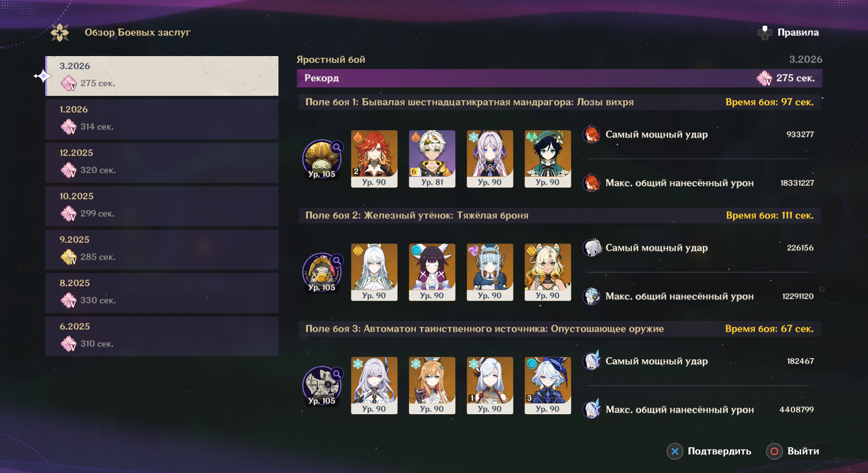Select the 10.2025 record with 299 sec.
This screenshot has height=473, width=868.
162,206
